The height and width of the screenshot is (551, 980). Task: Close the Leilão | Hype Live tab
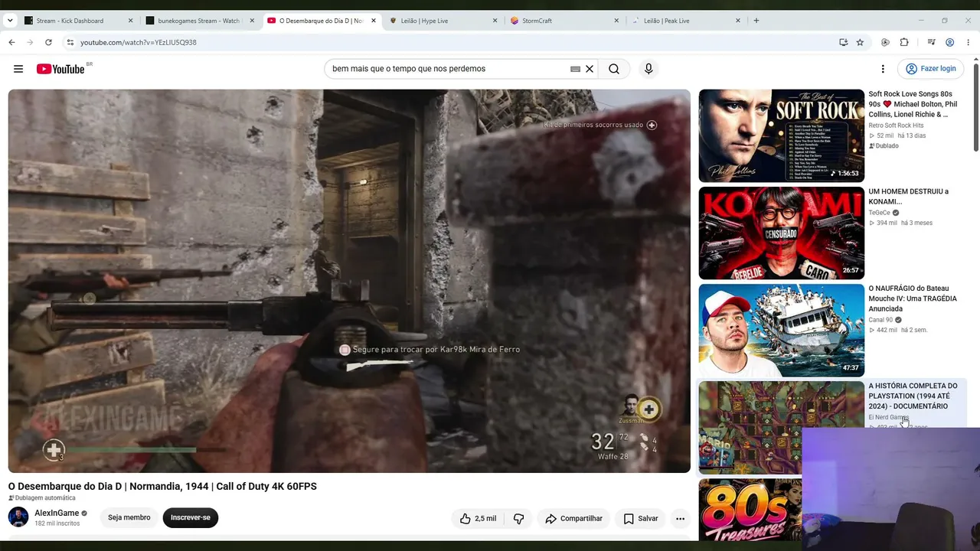tap(495, 21)
